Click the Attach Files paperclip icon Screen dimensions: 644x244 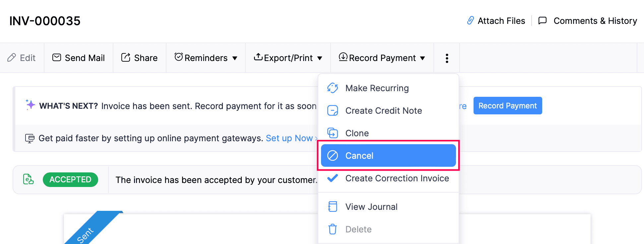(x=470, y=21)
